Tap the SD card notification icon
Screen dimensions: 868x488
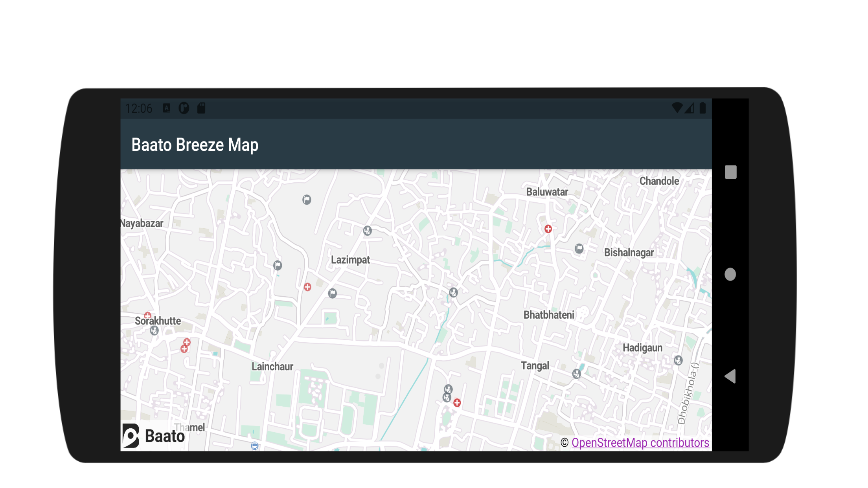[201, 108]
